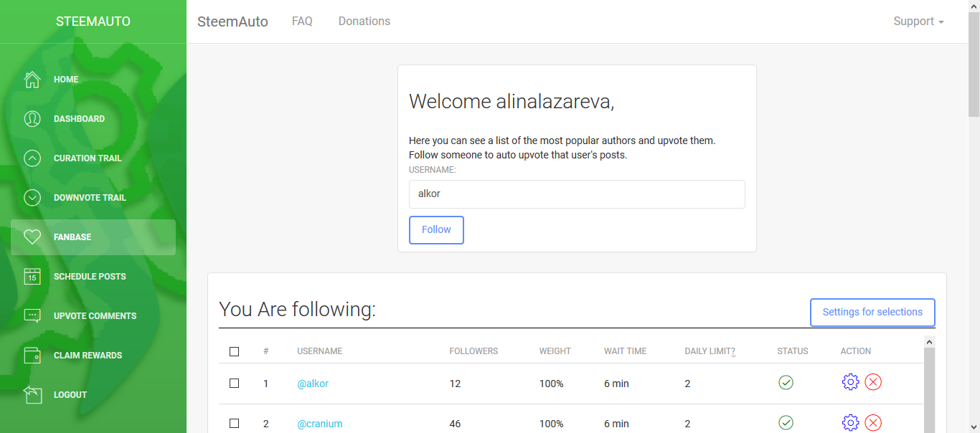Click the Home house icon in sidebar
980x433 pixels.
[x=32, y=80]
